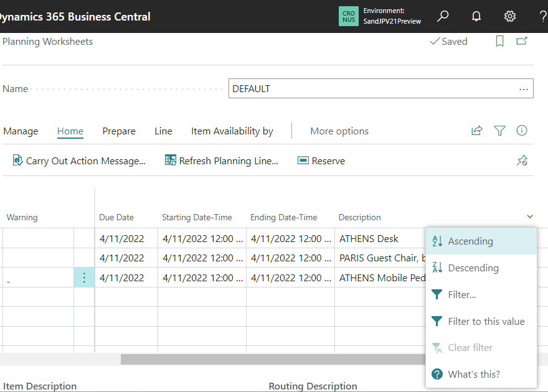548x392 pixels.
Task: Click Descending sort icon in menu
Action: coord(437,268)
